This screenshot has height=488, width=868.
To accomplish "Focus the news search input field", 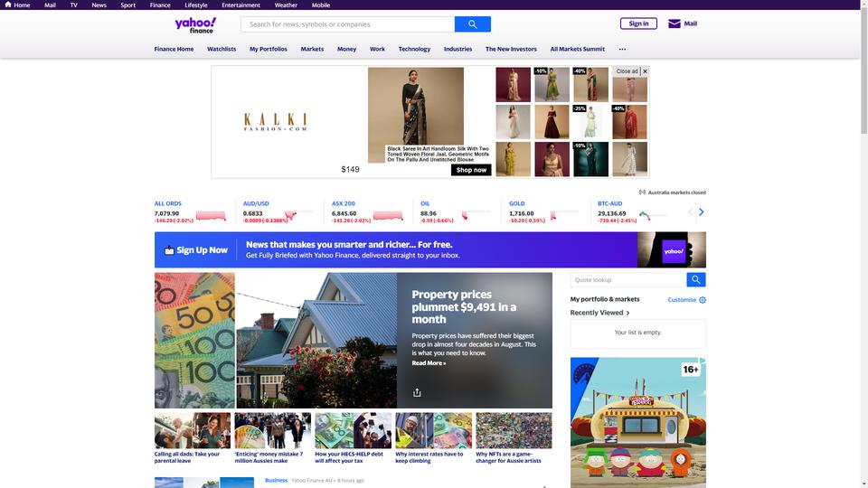I will point(347,24).
